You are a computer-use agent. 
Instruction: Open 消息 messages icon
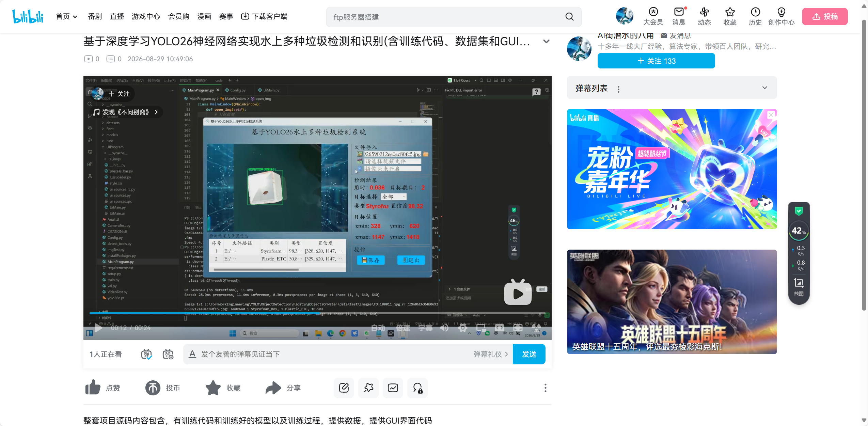coord(679,16)
